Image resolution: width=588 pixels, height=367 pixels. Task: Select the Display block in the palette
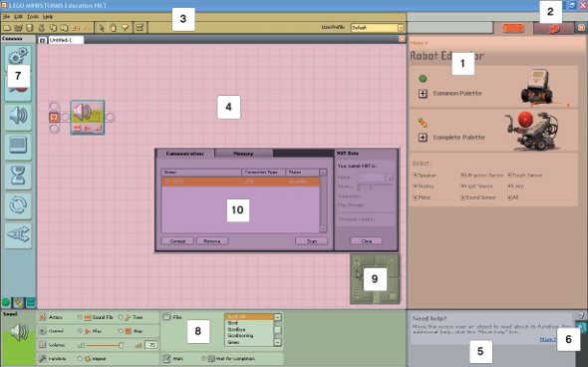(18, 146)
